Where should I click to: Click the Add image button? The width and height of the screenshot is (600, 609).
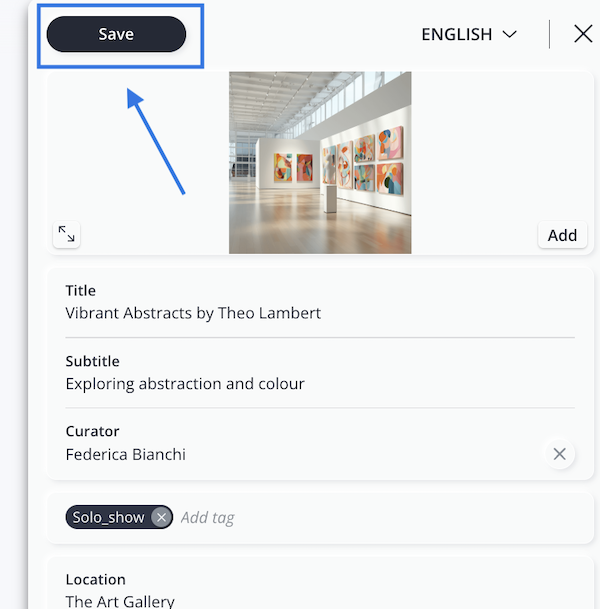click(562, 235)
